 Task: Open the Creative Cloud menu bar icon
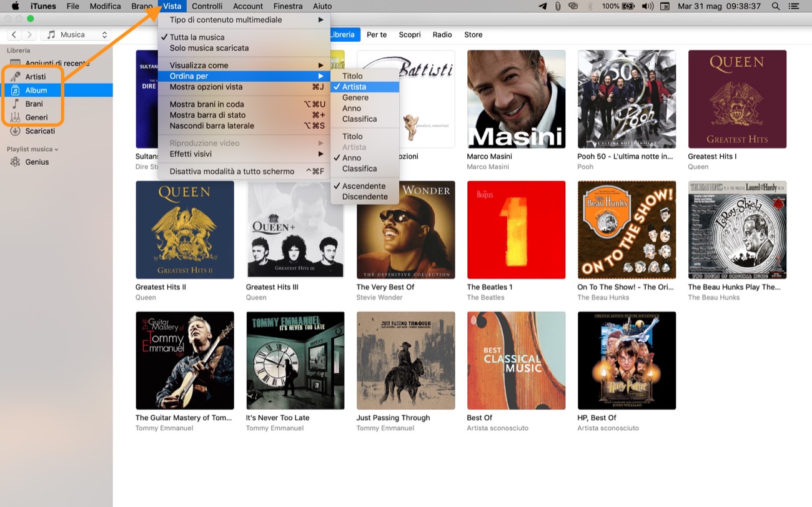[x=573, y=6]
